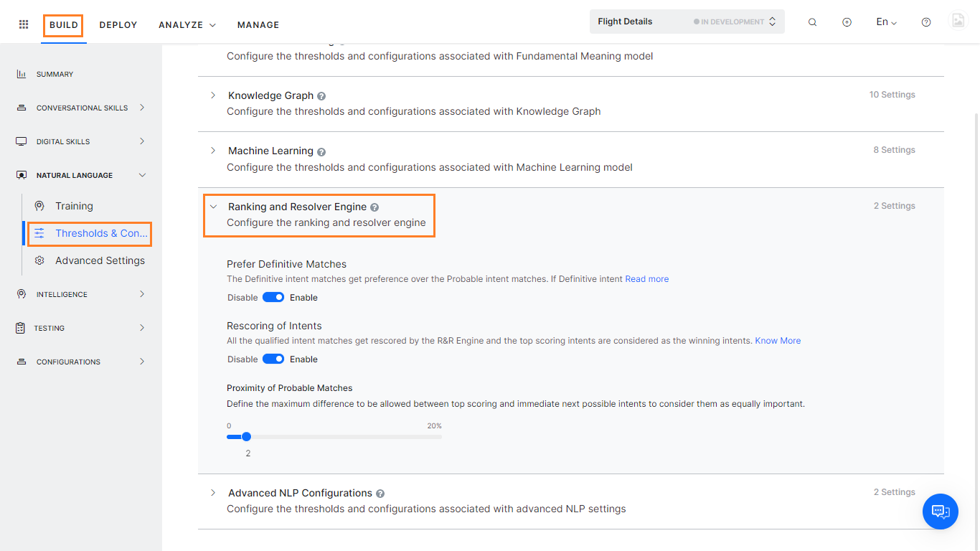Disable Rescoring of Intents

tap(273, 359)
